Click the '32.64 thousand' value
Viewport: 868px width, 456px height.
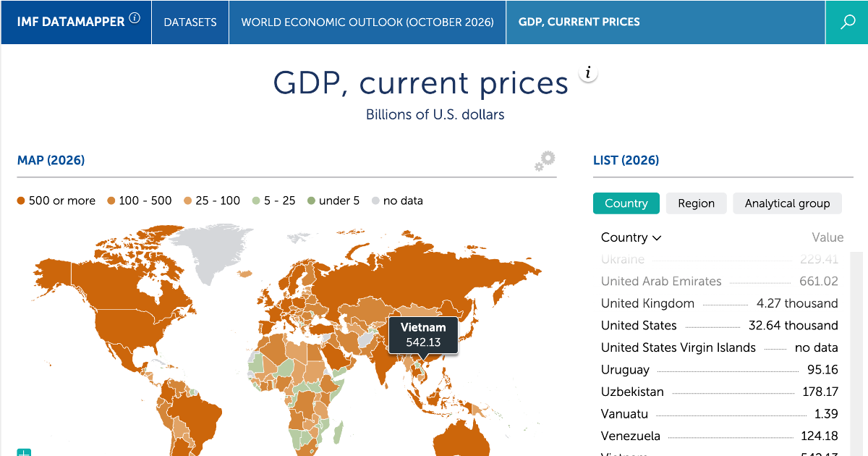tap(793, 326)
